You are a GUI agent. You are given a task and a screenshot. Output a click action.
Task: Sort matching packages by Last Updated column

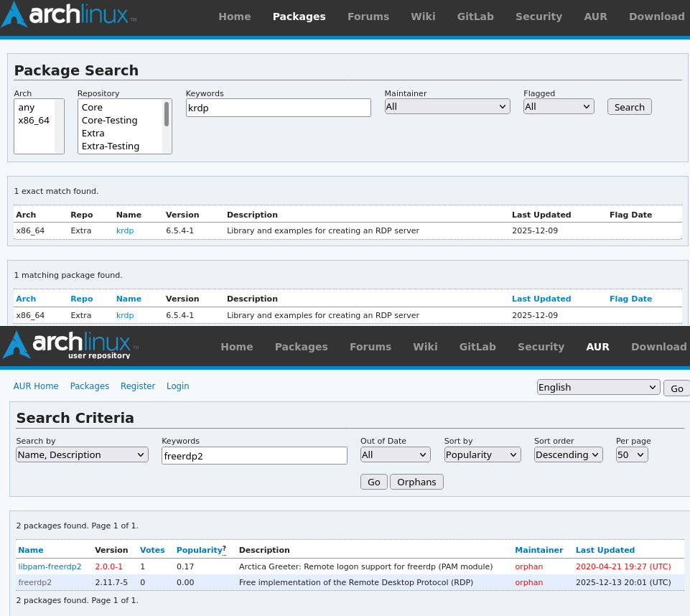coord(541,299)
